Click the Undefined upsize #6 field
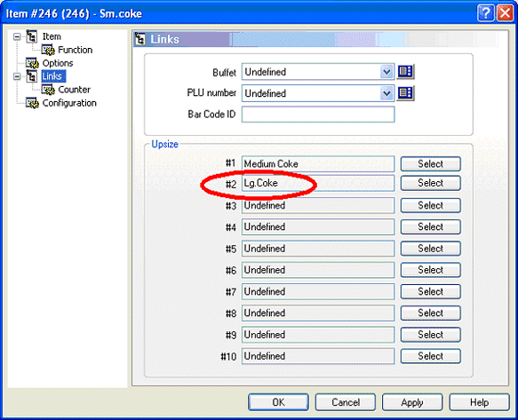This screenshot has width=518, height=420. 318,270
